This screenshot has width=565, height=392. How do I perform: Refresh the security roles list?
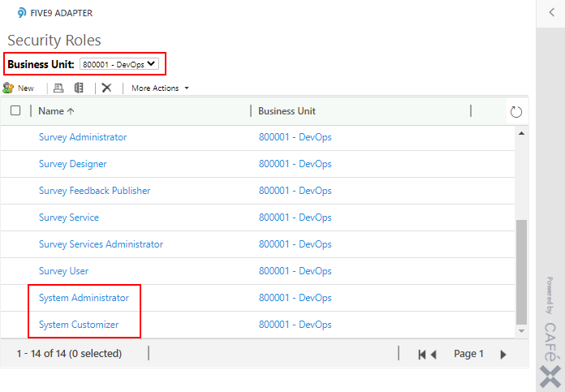click(x=515, y=111)
